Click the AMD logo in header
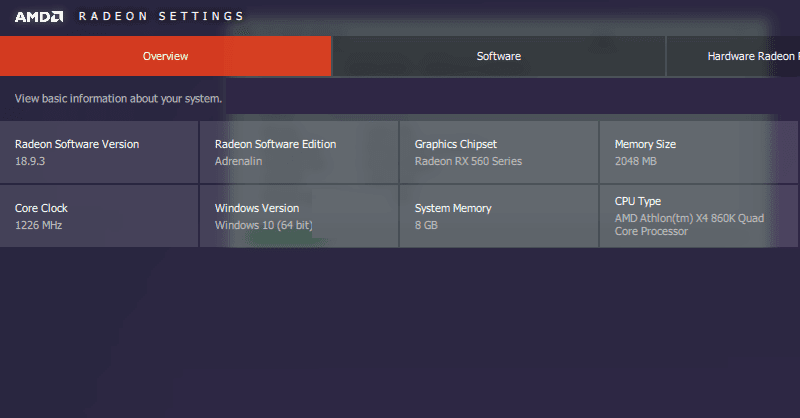The height and width of the screenshot is (418, 800). coord(39,16)
